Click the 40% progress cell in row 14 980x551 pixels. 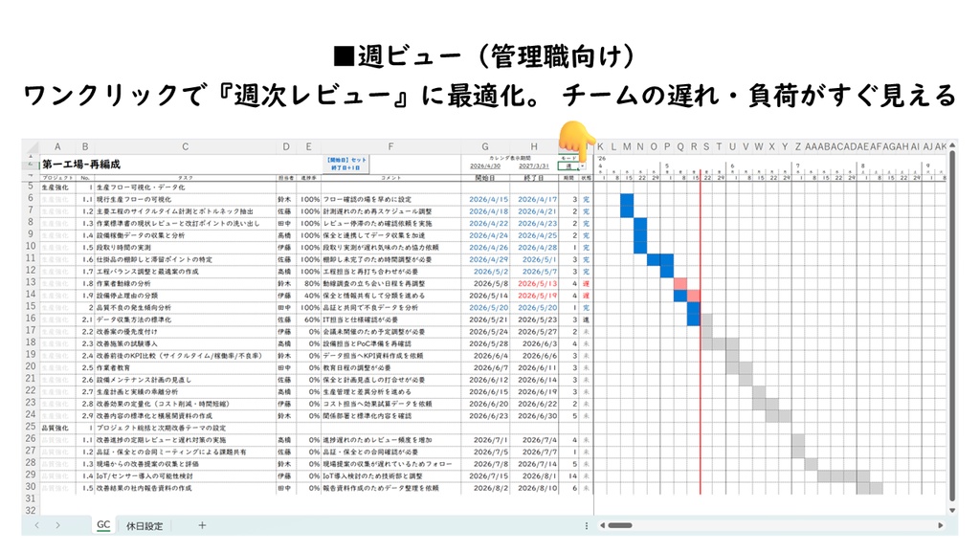309,296
